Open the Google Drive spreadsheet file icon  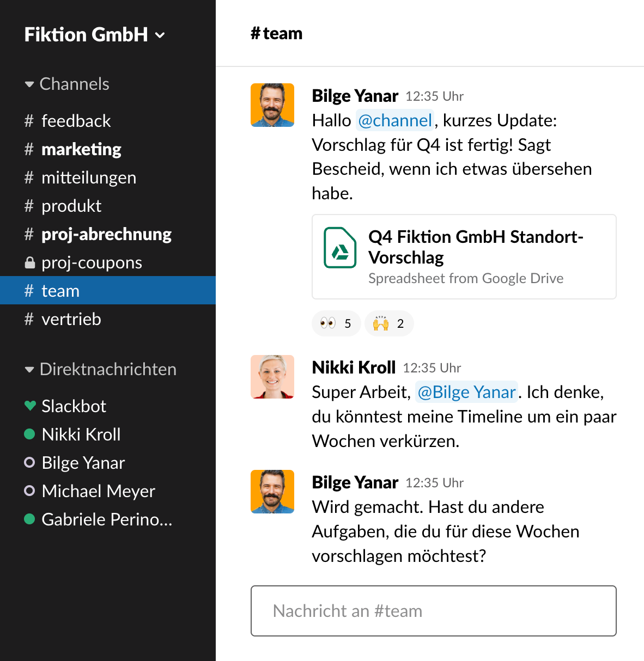340,248
